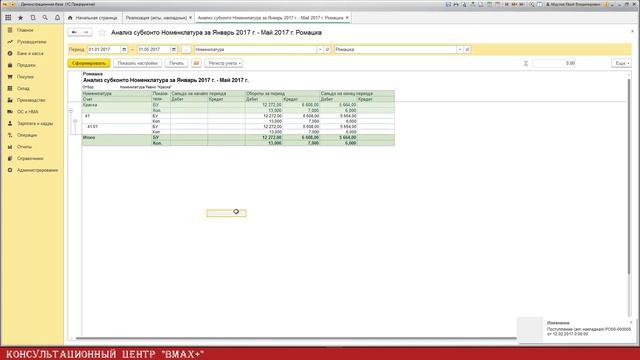The image size is (640, 360).
Task: Click the debit turnover 12 272,00 in Итого
Action: [272, 138]
